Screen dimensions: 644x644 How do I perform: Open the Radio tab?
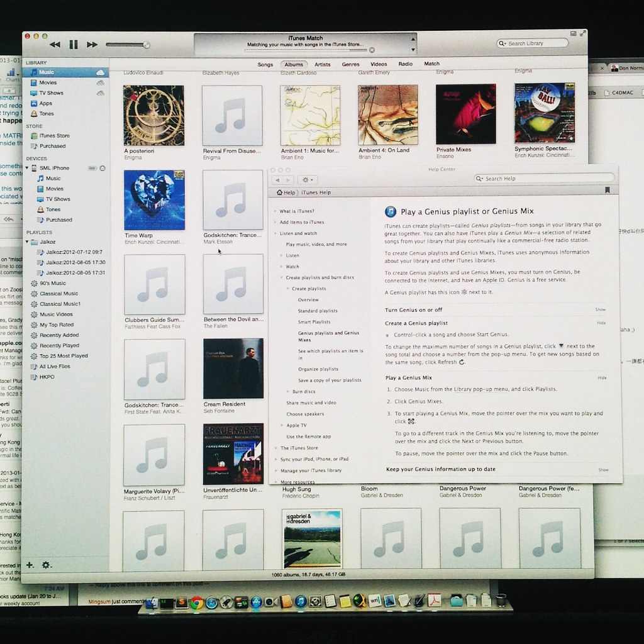(405, 64)
